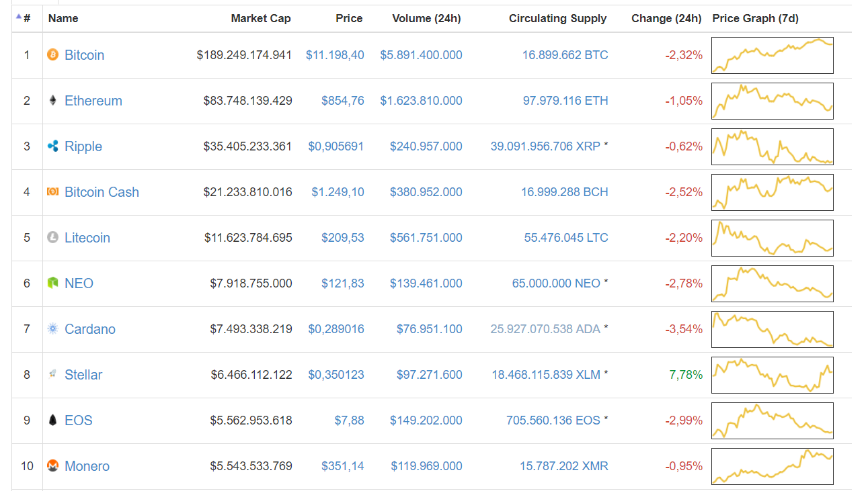868x491 pixels.
Task: Click the Monero logo icon
Action: coord(52,466)
